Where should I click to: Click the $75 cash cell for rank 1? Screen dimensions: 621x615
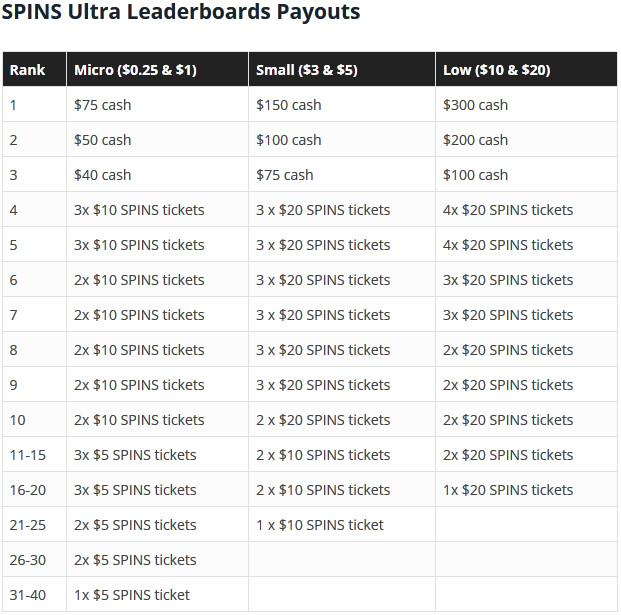157,105
